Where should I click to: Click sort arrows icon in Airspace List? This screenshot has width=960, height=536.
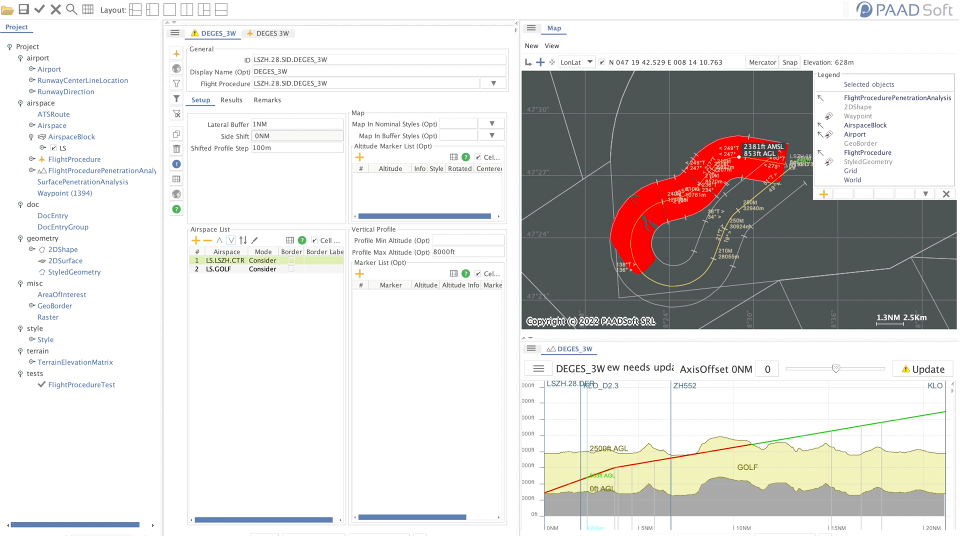(x=243, y=240)
